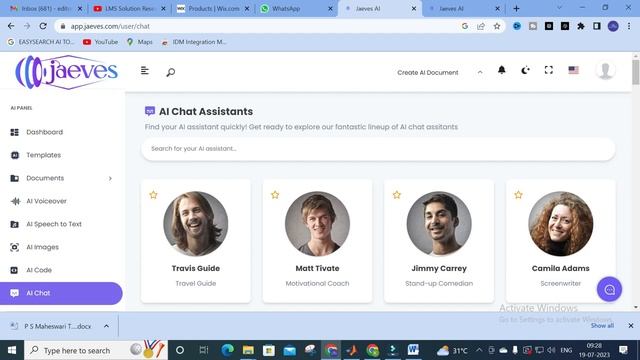Click the share page icon in address bar

click(481, 26)
